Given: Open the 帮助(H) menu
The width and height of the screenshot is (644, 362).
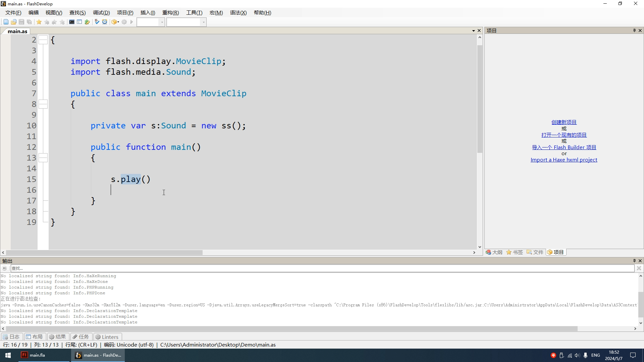Looking at the screenshot, I should [262, 13].
